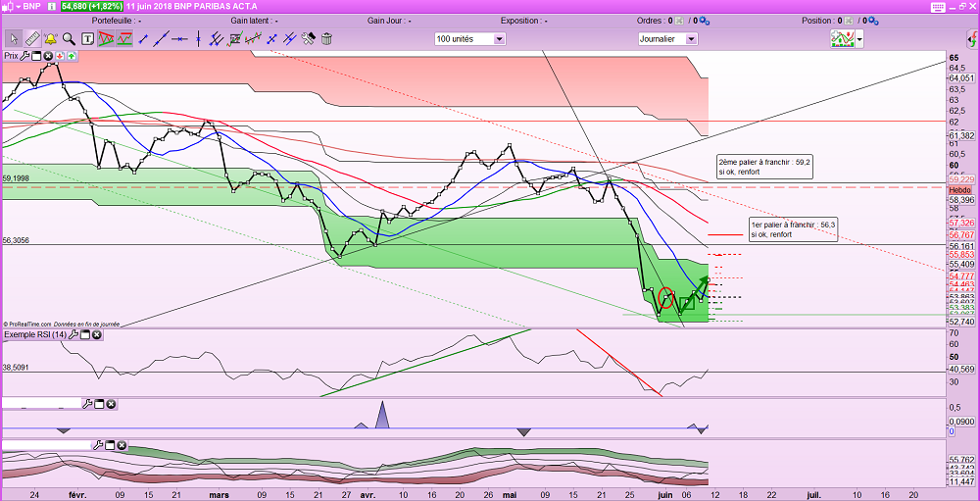Close the Exemple RSI (14) panel
Image resolution: width=980 pixels, height=501 pixels.
97,334
